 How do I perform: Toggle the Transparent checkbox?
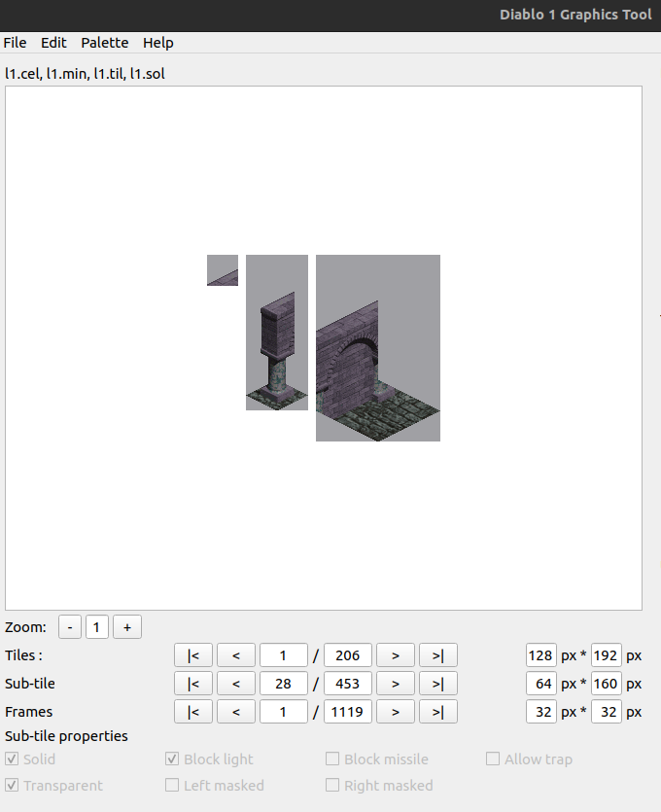pyautogui.click(x=12, y=785)
